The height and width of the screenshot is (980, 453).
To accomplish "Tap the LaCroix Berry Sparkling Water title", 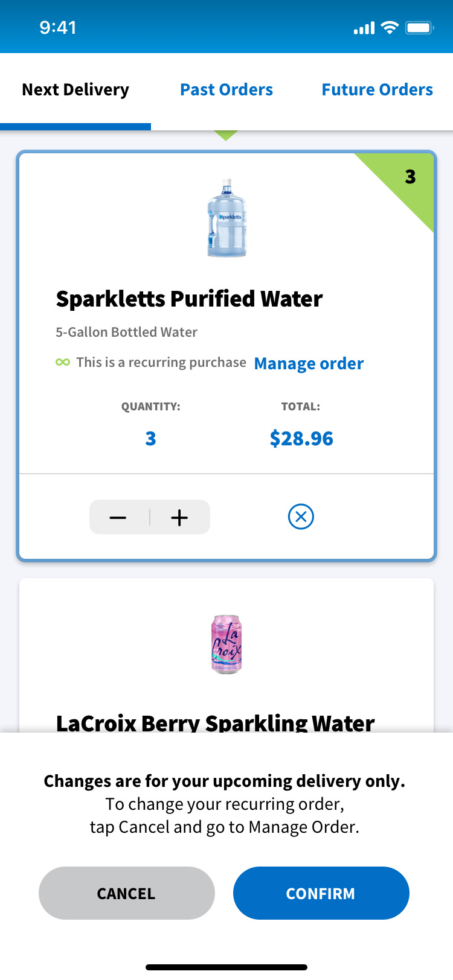I will 215,722.
